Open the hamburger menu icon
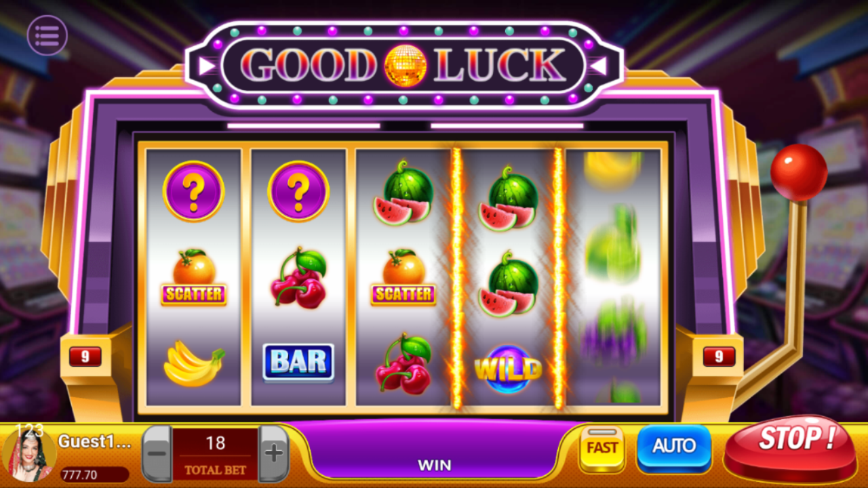 tap(47, 35)
